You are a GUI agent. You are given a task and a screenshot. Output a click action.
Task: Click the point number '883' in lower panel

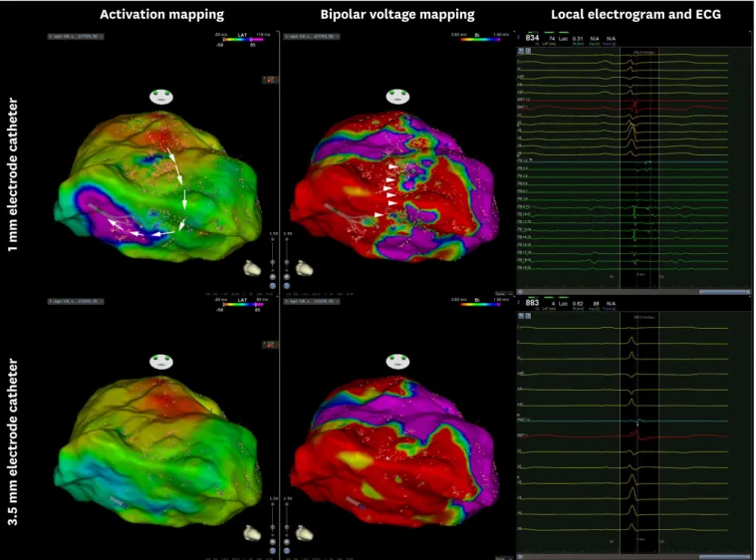(532, 303)
